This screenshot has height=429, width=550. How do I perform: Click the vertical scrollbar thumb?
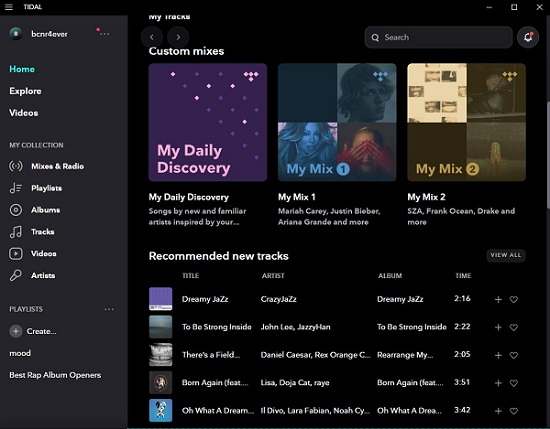pyautogui.click(x=548, y=155)
